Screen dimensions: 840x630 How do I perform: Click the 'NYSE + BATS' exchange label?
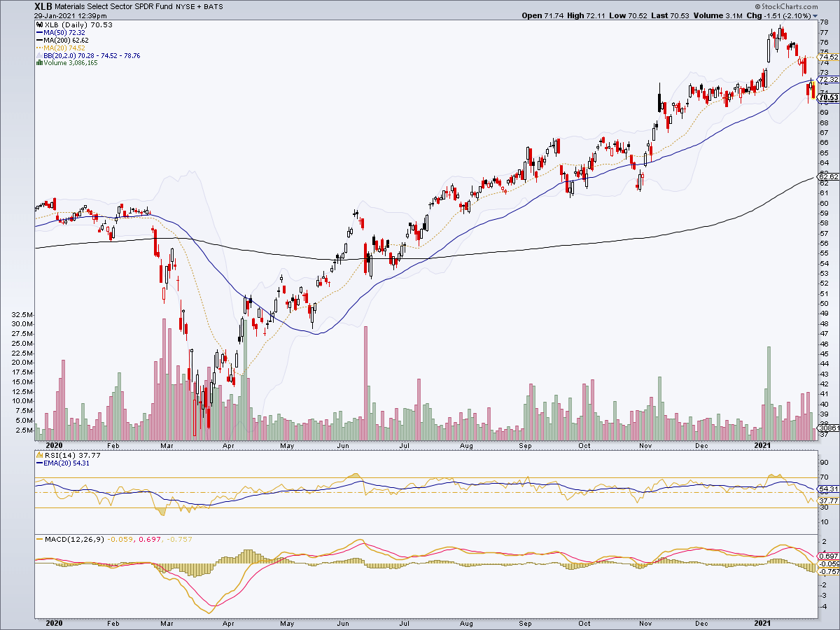[x=198, y=6]
